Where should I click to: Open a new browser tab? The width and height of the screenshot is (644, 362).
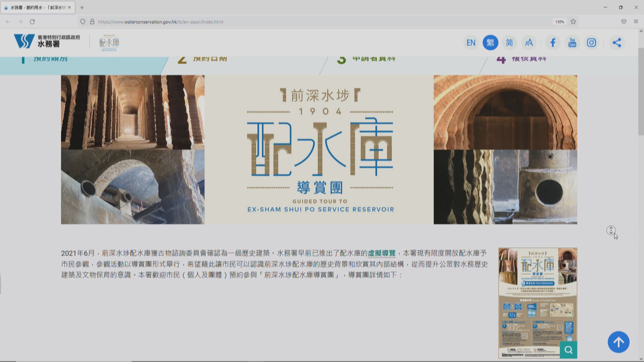tap(82, 7)
